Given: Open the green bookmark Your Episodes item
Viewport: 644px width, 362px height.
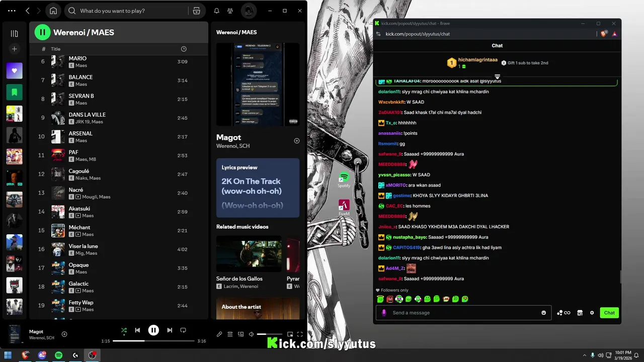Looking at the screenshot, I should click(14, 92).
